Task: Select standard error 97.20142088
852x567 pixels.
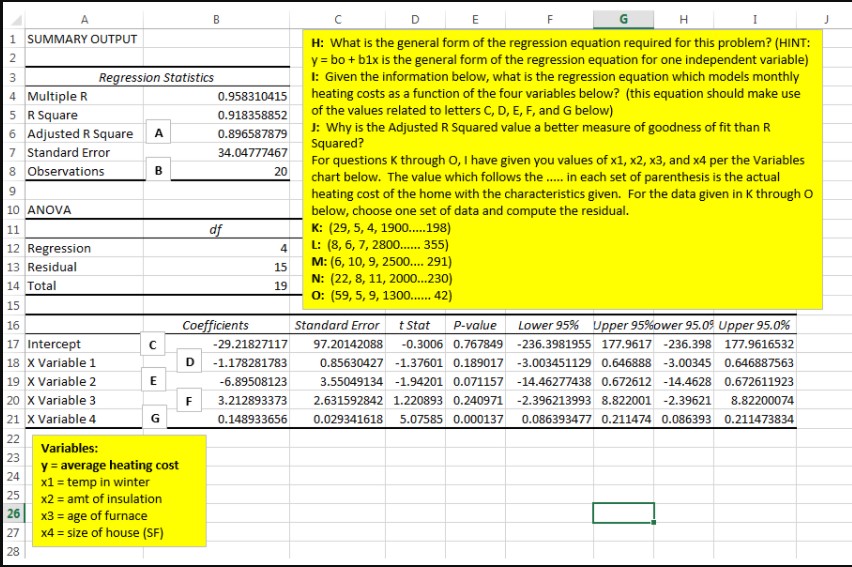Action: pyautogui.click(x=348, y=344)
